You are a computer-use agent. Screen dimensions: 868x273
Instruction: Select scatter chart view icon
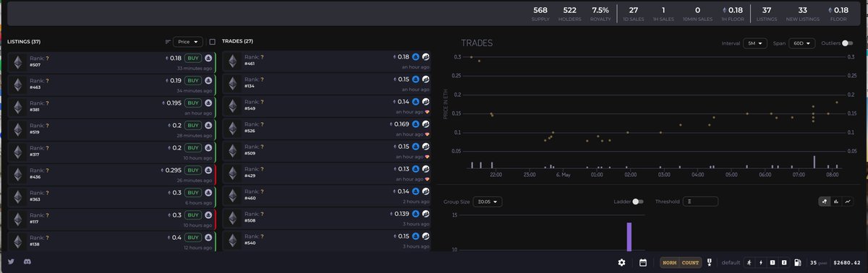tap(824, 201)
